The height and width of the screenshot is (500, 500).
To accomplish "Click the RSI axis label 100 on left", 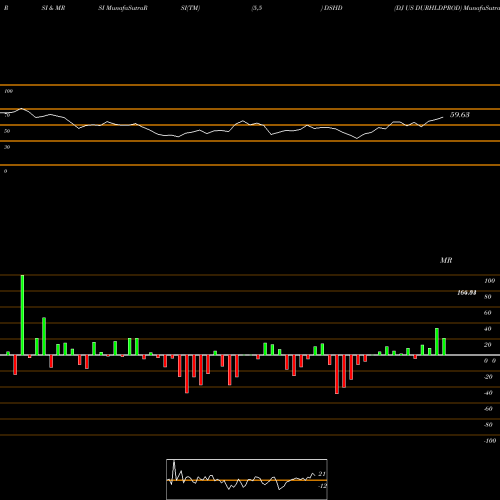I will [8, 91].
